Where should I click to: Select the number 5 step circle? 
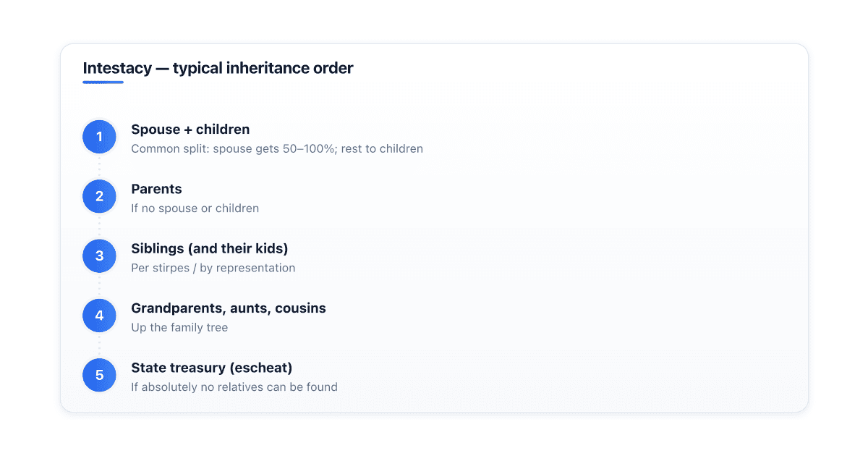99,375
